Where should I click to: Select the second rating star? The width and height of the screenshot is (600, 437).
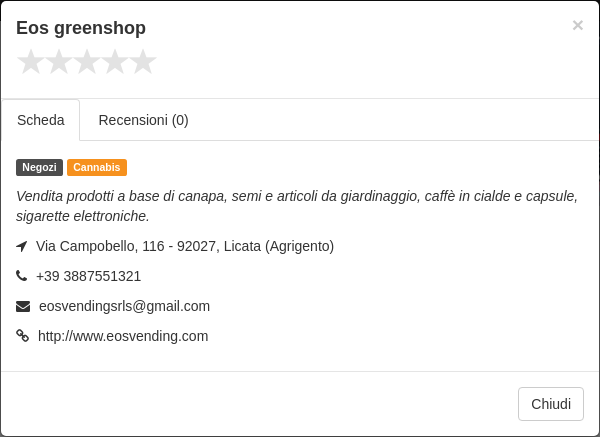click(59, 62)
